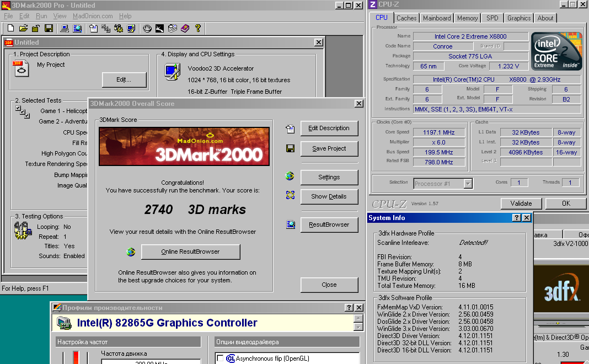The height and width of the screenshot is (364, 589).
Task: Click the Save floppy disk toolbar icon
Action: point(49,28)
